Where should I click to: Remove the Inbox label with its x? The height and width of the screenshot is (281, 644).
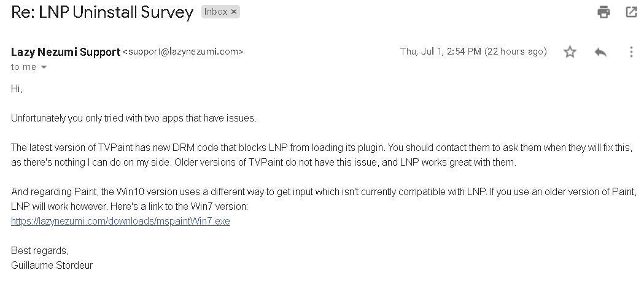coord(234,12)
